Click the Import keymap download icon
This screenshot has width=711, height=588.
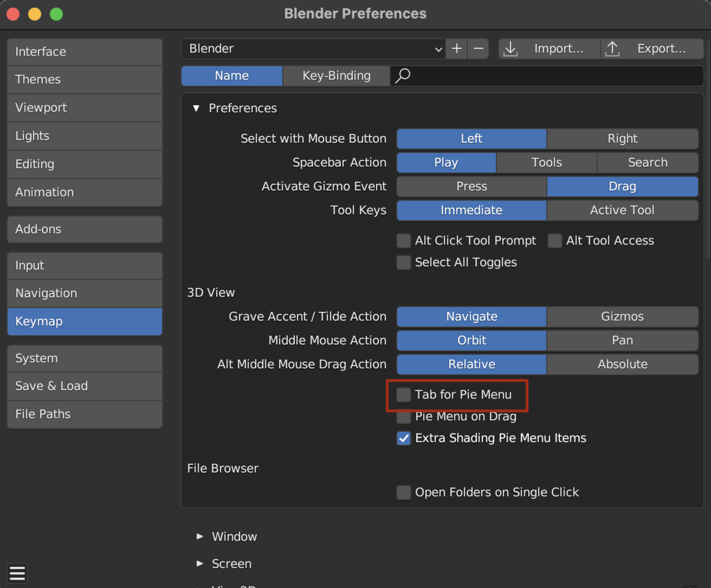tap(510, 49)
